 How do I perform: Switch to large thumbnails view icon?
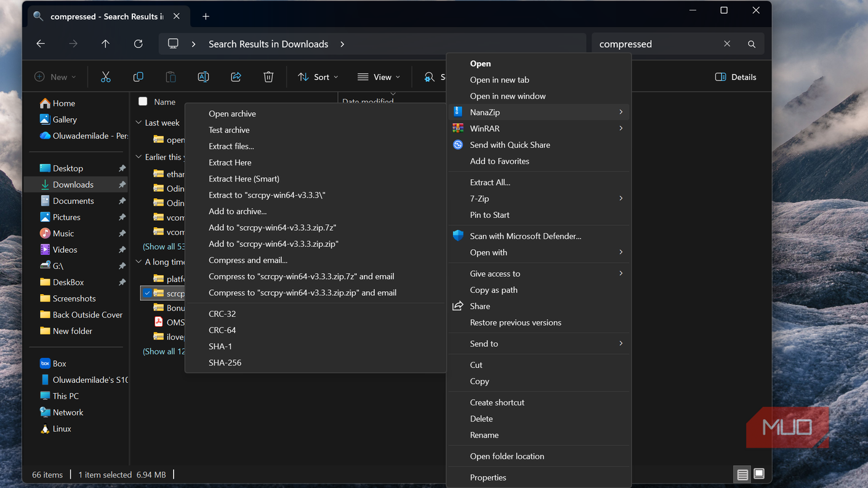pyautogui.click(x=759, y=474)
